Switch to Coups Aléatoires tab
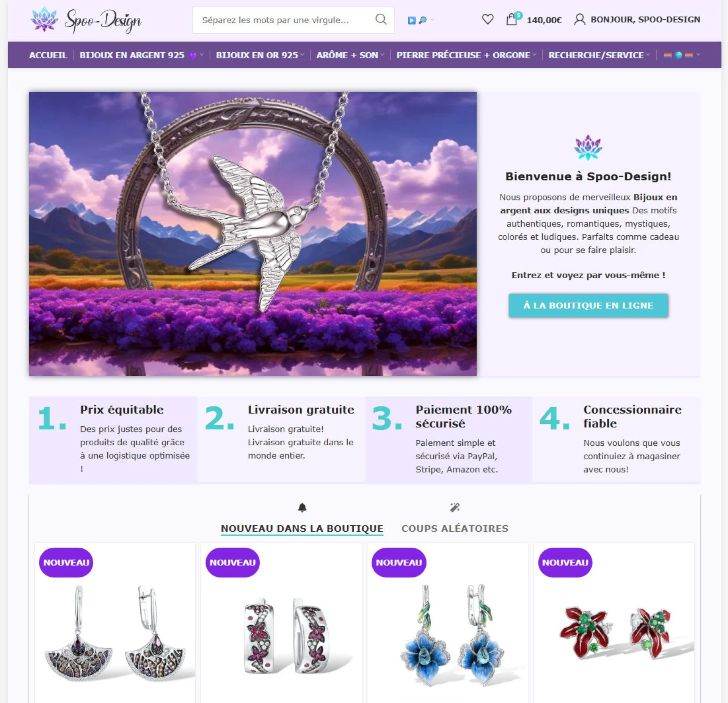Viewport: 728px width, 703px height. tap(455, 528)
